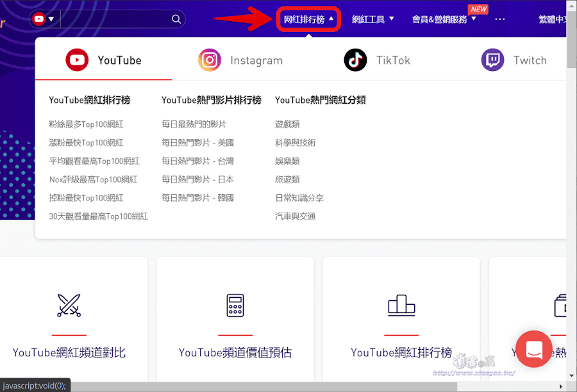Click the podium ranking icon
Viewport: 577px width, 392px height.
[401, 306]
